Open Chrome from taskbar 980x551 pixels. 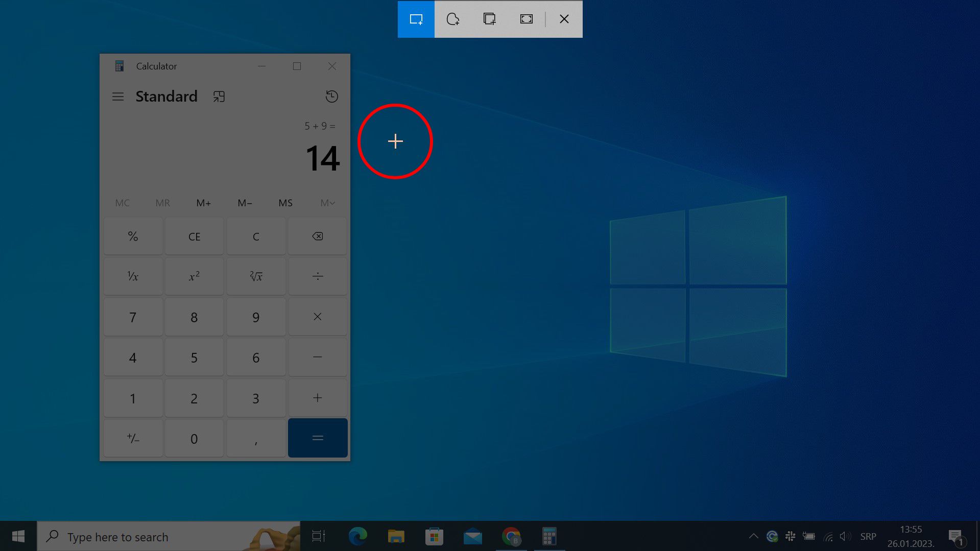(511, 536)
